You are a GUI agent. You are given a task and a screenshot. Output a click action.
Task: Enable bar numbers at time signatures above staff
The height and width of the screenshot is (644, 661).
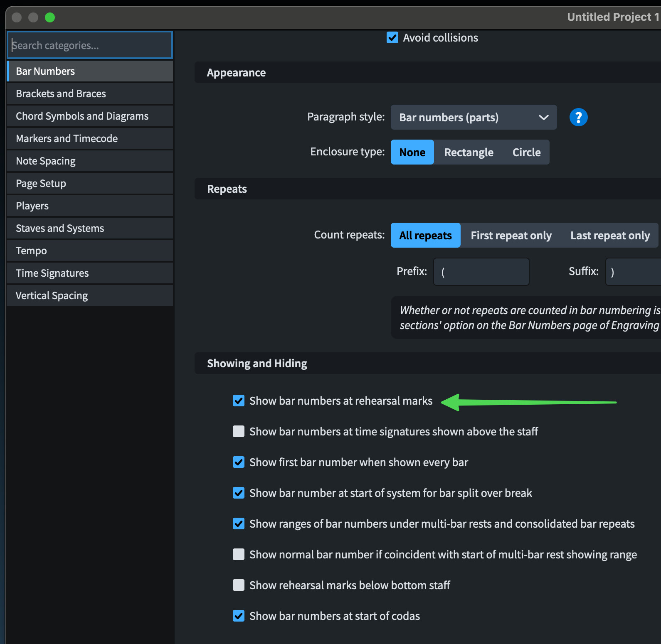coord(239,432)
